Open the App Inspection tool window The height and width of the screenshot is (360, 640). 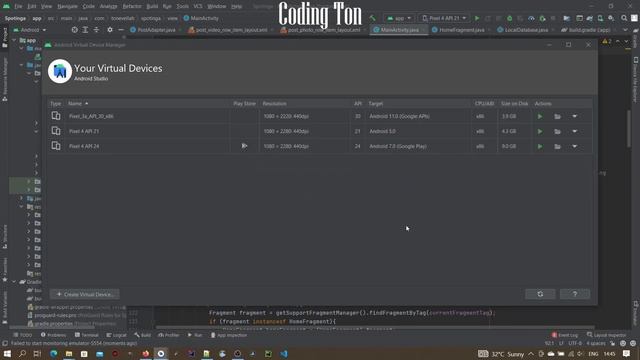click(229, 335)
